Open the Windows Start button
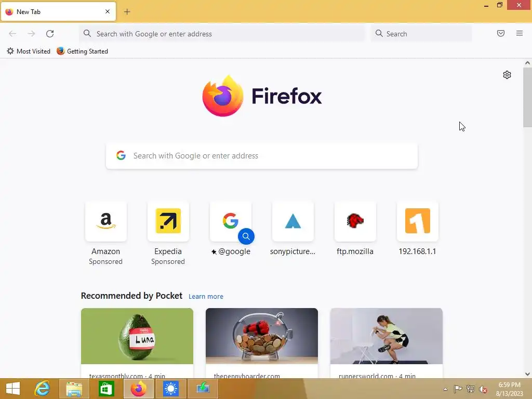 pyautogui.click(x=13, y=389)
